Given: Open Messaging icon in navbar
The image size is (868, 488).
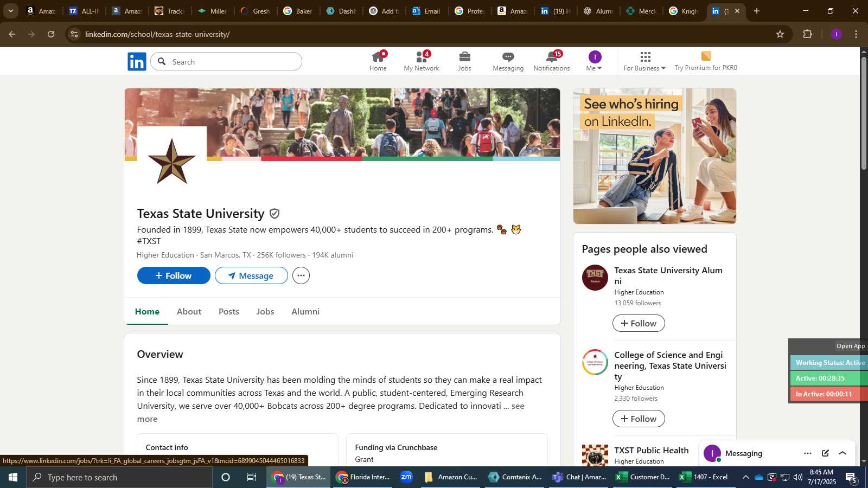Looking at the screenshot, I should (508, 61).
